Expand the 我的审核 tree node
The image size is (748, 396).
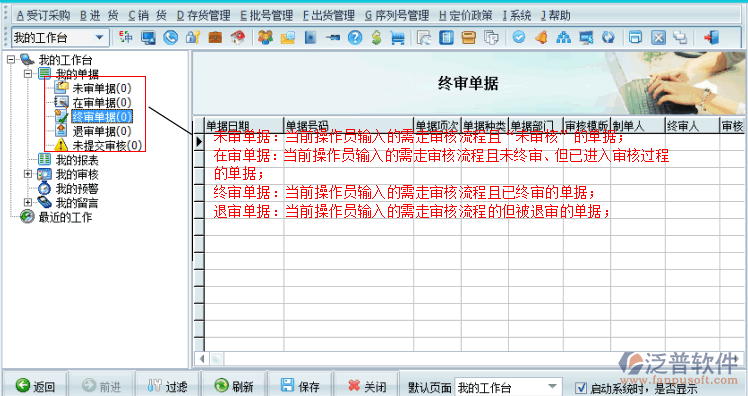click(28, 174)
